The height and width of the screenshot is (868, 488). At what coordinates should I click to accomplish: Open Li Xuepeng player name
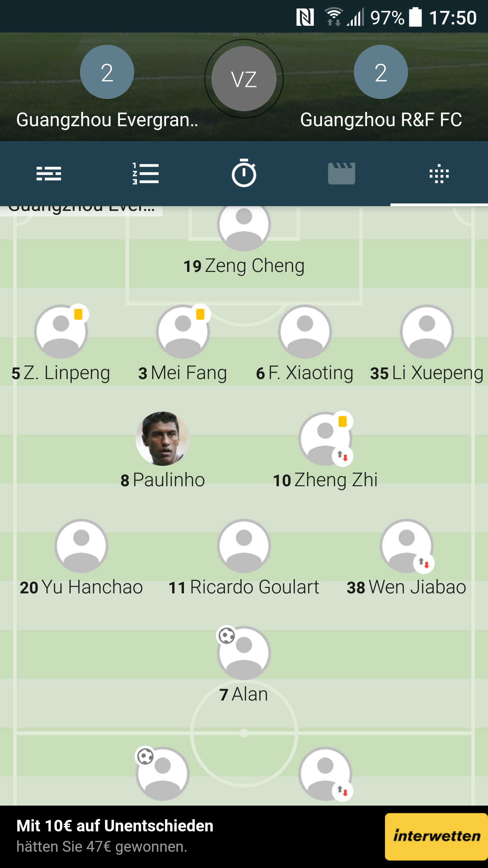click(427, 373)
